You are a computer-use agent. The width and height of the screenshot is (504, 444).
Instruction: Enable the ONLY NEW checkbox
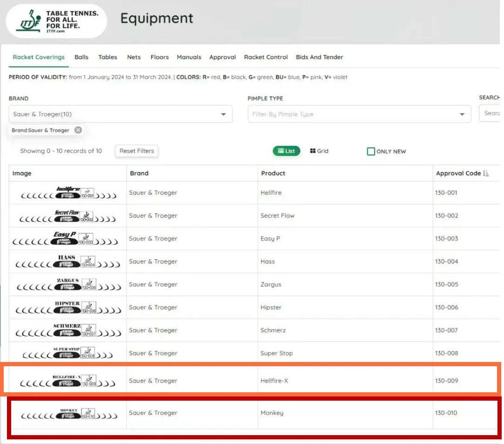click(371, 151)
